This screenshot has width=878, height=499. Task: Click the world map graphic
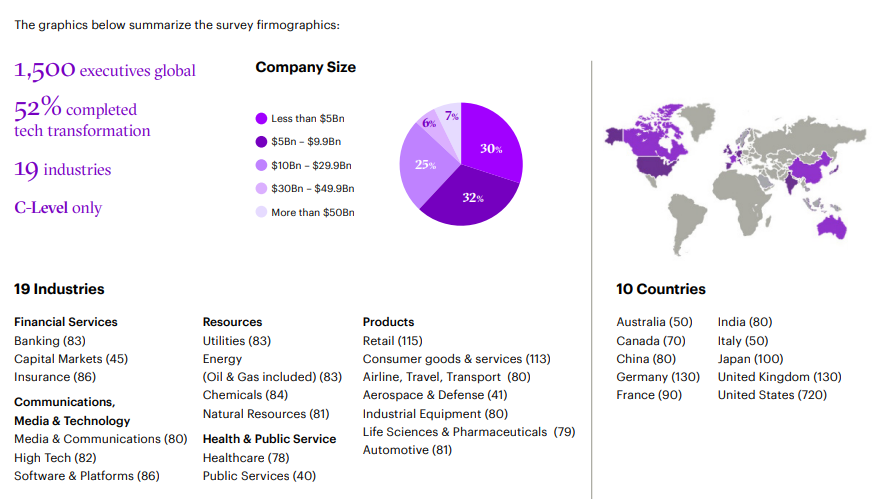[x=736, y=175]
